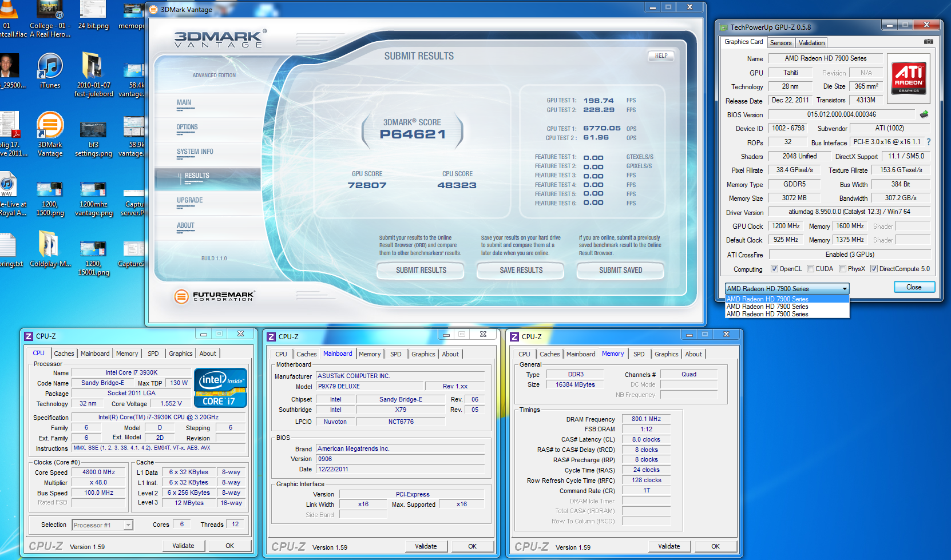951x560 pixels.
Task: Click the Memory Size 3072 MB field
Action: click(794, 198)
